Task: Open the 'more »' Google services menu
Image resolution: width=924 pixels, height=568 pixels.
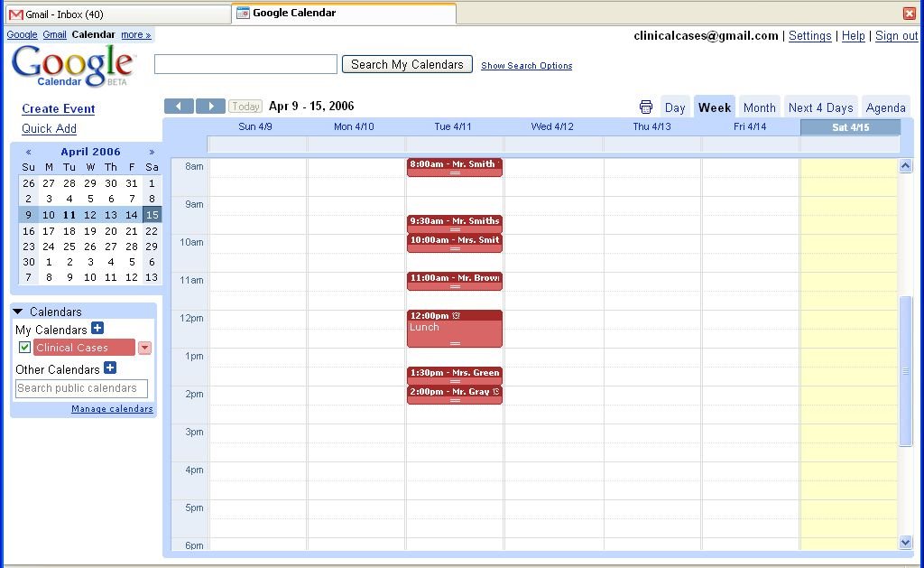Action: pyautogui.click(x=136, y=34)
